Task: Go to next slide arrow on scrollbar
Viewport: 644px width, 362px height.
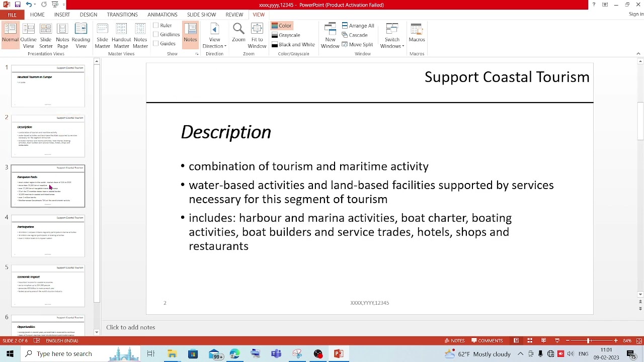Action: (640, 308)
